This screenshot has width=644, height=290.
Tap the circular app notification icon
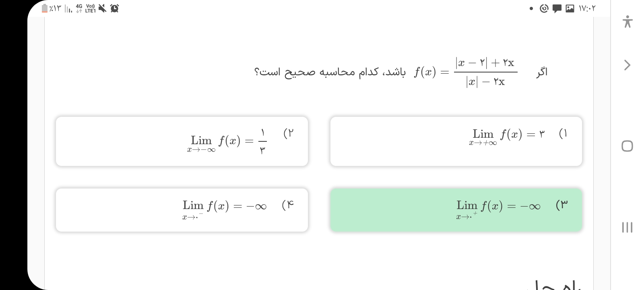tap(544, 8)
